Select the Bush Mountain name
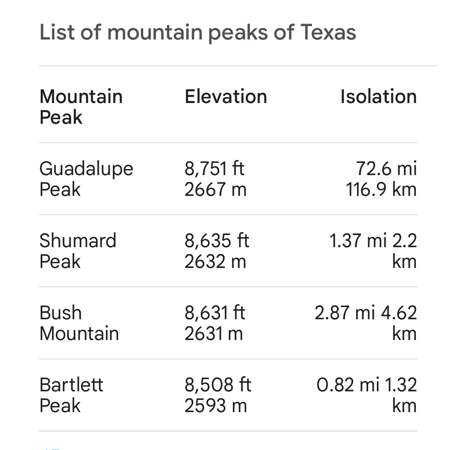Image resolution: width=476 pixels, height=450 pixels. [x=79, y=323]
